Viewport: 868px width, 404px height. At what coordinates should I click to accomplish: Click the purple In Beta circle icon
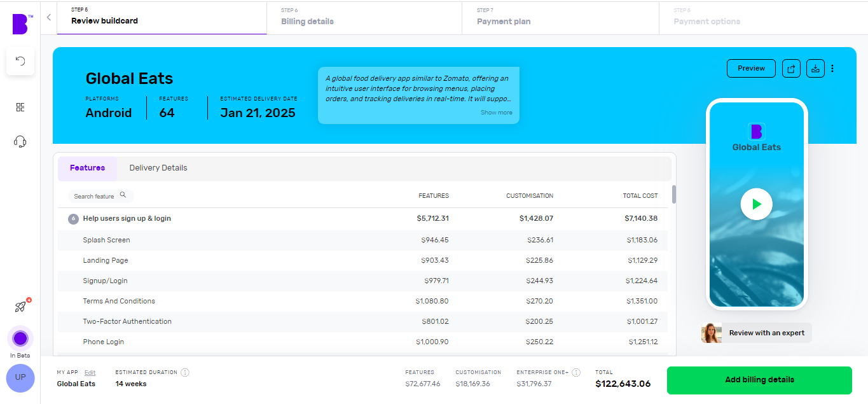click(x=20, y=338)
